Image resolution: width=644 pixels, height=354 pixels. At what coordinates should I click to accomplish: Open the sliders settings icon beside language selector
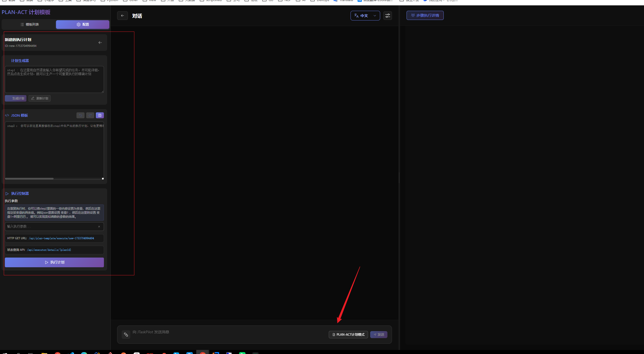[387, 16]
